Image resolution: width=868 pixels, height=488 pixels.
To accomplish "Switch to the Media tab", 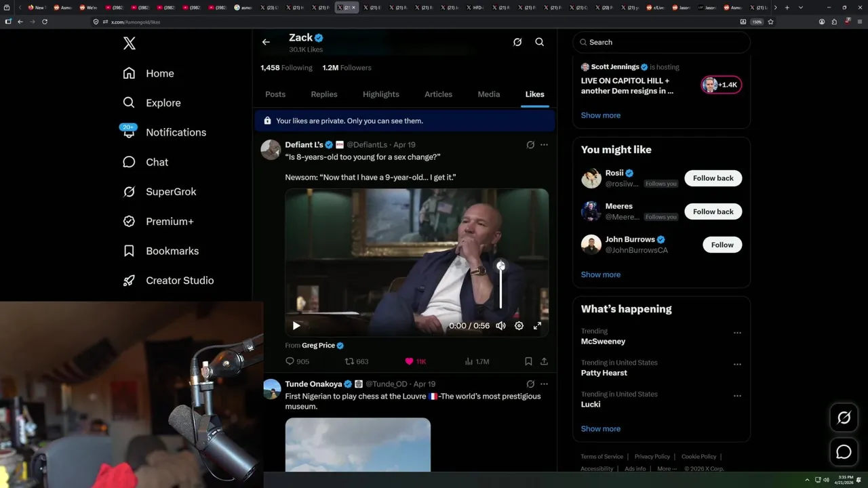I will tap(488, 94).
